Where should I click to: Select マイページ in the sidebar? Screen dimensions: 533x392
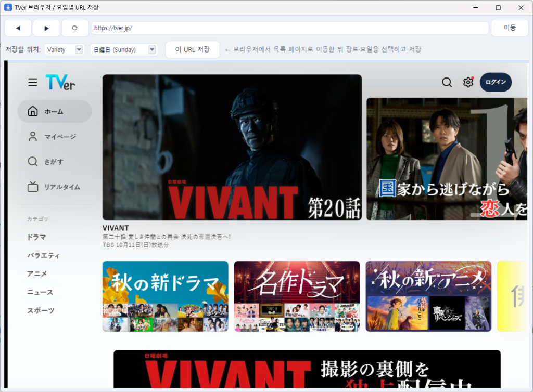point(54,136)
